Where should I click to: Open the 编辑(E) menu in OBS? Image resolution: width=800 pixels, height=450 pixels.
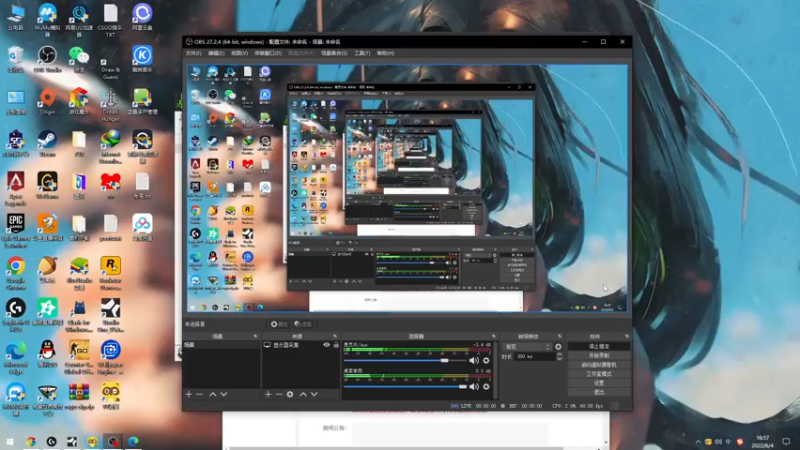pos(216,53)
